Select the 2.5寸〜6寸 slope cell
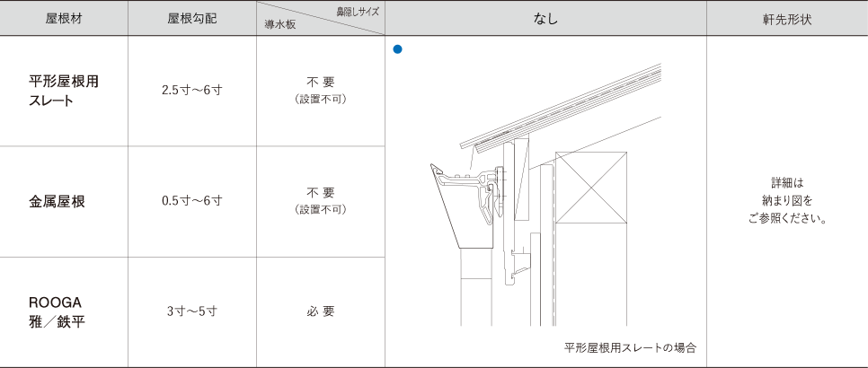868x368 pixels. click(191, 91)
